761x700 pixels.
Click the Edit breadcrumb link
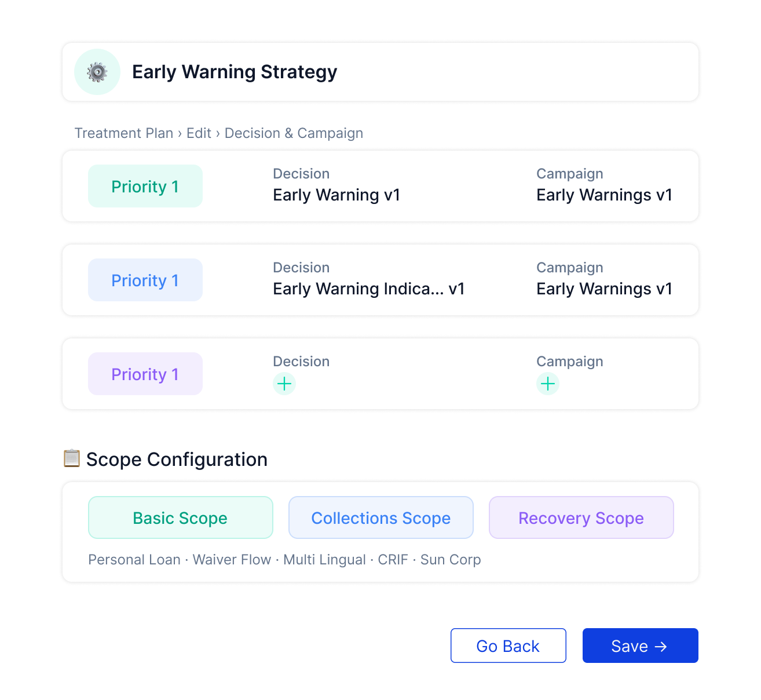point(199,133)
